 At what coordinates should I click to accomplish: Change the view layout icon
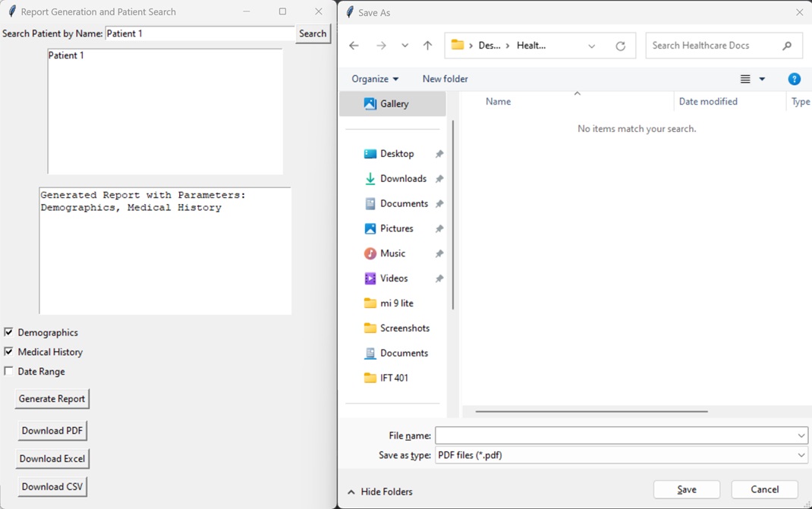(x=745, y=79)
